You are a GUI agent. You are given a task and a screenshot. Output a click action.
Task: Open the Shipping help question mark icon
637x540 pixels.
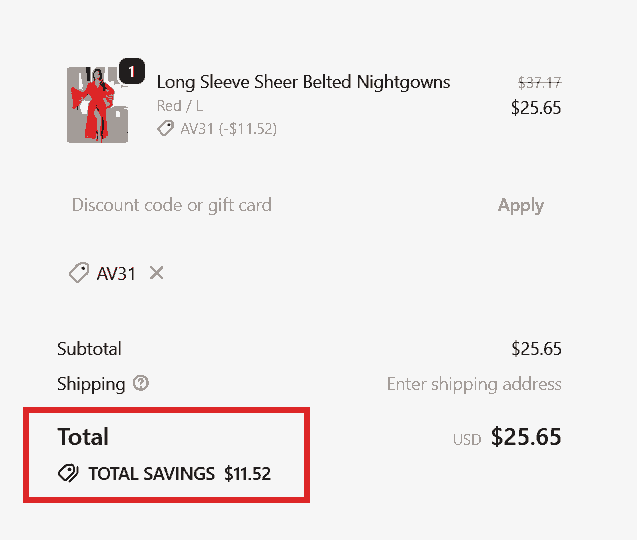click(141, 383)
